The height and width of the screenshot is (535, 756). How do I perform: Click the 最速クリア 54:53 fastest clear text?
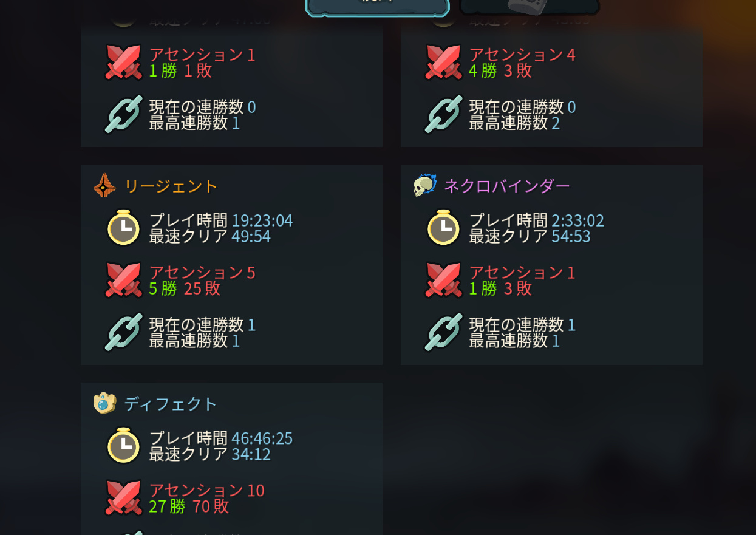(530, 236)
